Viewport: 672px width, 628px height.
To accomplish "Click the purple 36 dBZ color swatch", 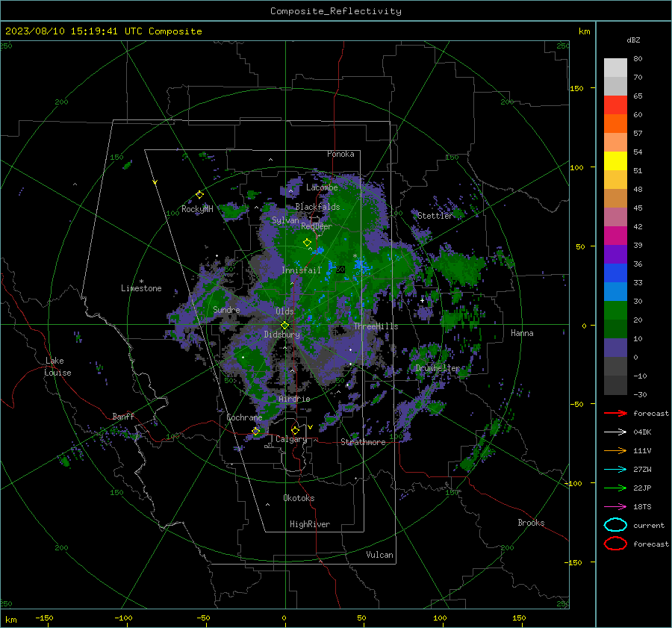I will 615,254.
